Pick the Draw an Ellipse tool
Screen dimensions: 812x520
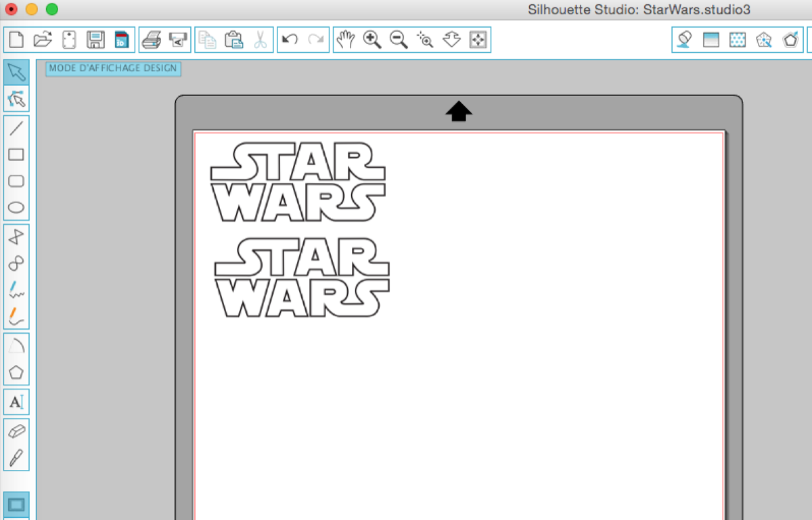pos(16,208)
